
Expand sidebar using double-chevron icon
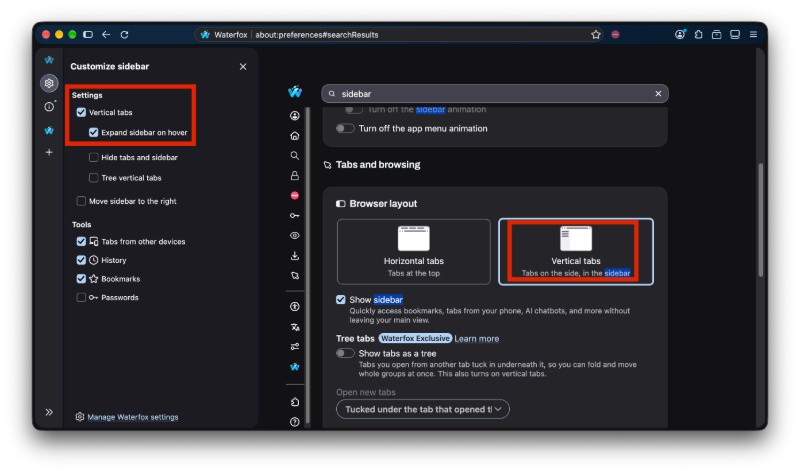tap(49, 412)
